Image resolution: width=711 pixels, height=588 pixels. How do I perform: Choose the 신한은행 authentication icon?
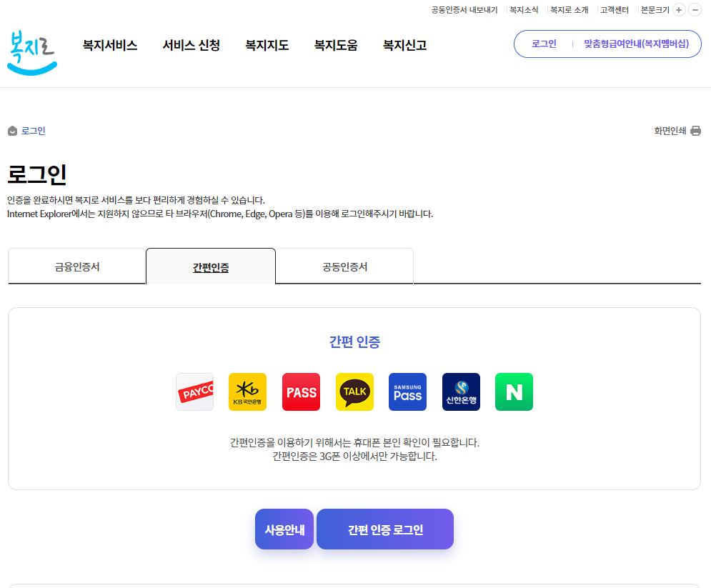461,392
